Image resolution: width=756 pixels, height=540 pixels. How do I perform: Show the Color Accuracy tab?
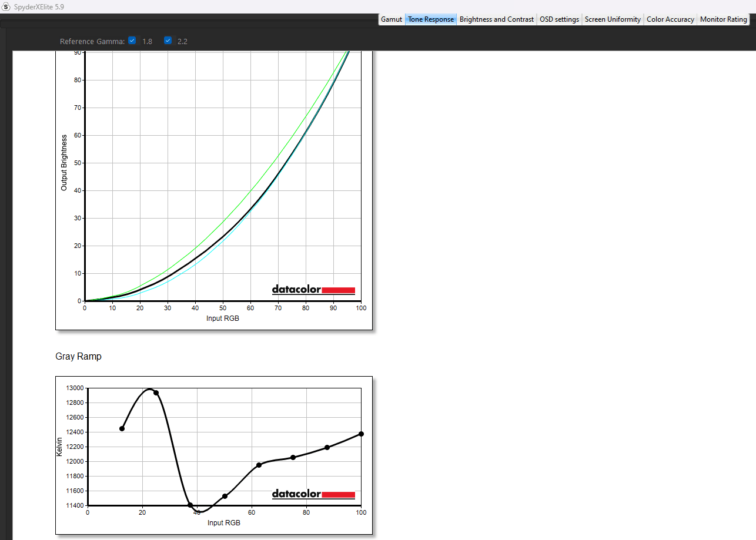tap(670, 19)
